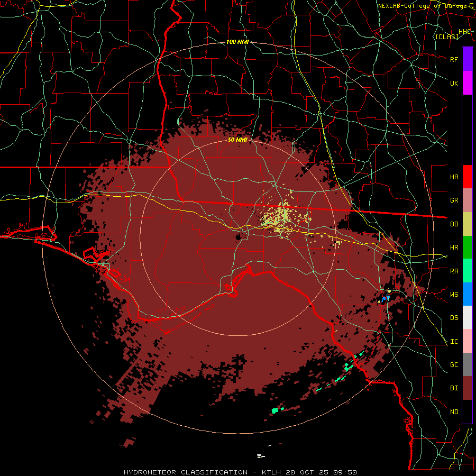
Task: Click the KTLH station identifier
Action: pyautogui.click(x=272, y=472)
